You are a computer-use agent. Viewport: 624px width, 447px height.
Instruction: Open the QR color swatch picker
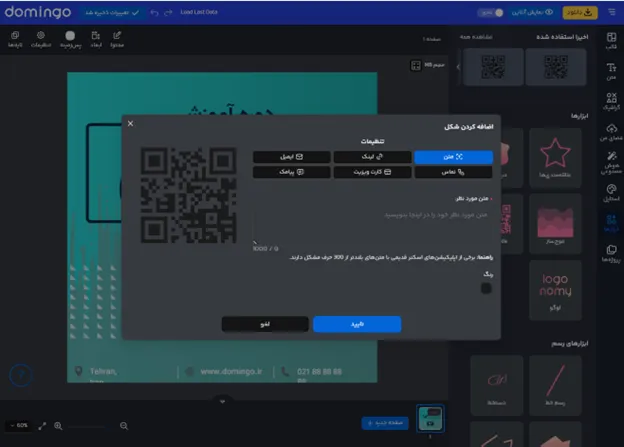pyautogui.click(x=486, y=288)
